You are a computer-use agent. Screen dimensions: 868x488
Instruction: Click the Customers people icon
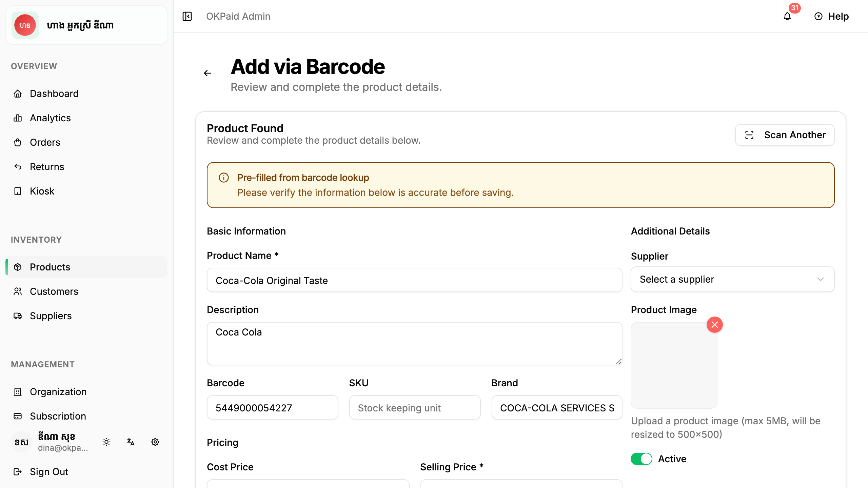[x=18, y=291]
